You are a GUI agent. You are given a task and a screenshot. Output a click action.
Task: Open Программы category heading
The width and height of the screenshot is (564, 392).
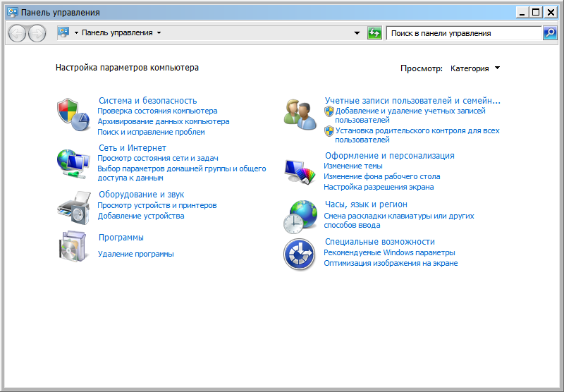121,238
